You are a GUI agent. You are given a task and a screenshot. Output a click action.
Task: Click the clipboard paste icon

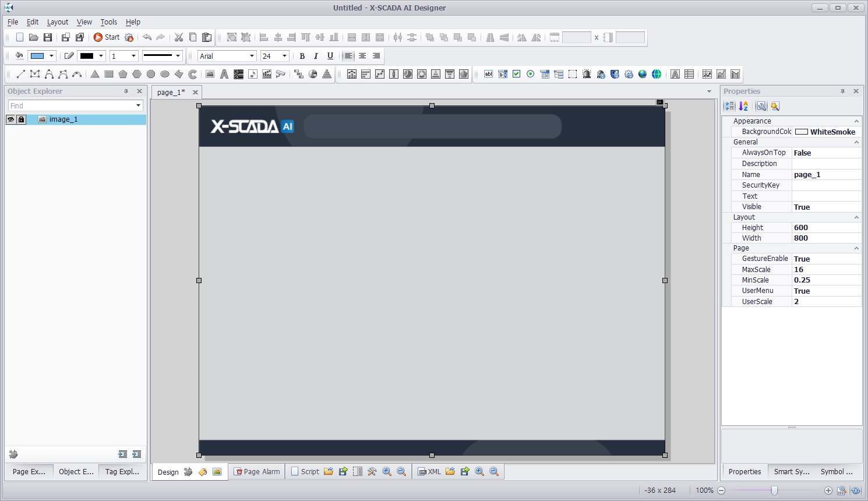207,37
